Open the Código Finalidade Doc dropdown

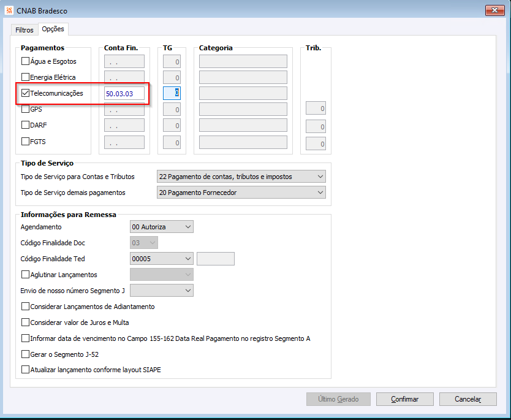(x=144, y=243)
